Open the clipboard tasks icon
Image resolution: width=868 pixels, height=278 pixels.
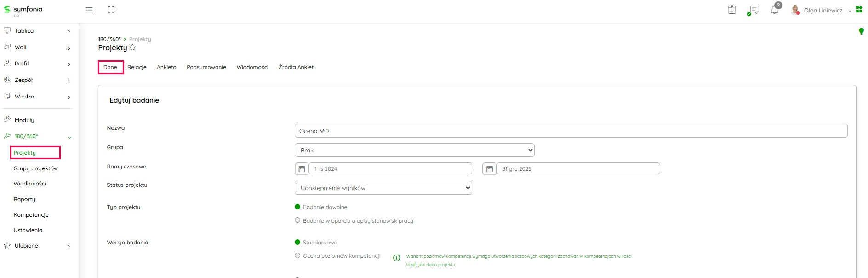pyautogui.click(x=732, y=10)
